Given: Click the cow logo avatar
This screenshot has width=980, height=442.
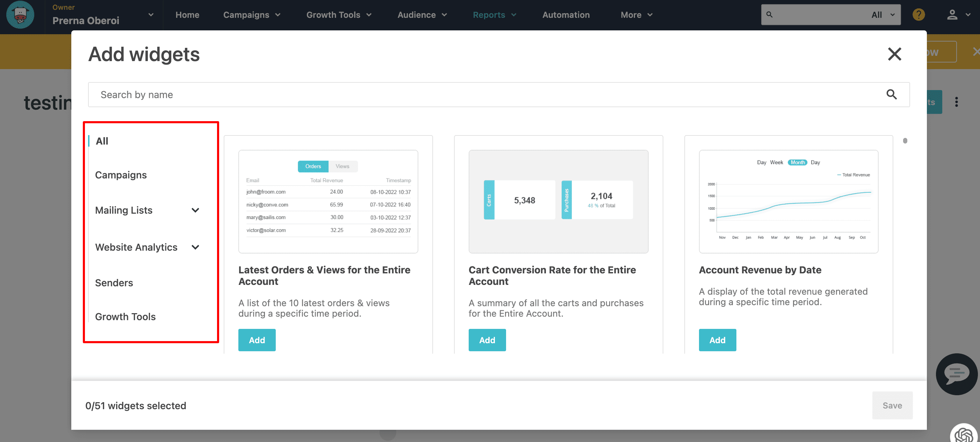Looking at the screenshot, I should (x=20, y=15).
